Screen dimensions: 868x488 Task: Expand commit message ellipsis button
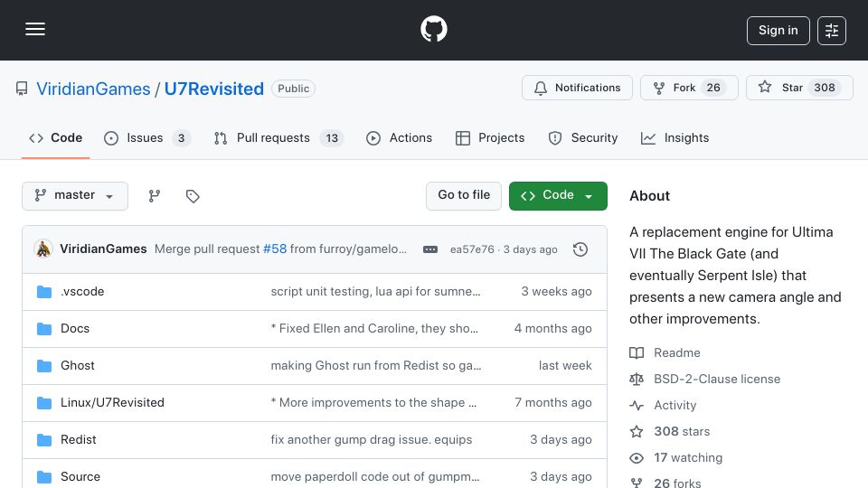coord(430,249)
